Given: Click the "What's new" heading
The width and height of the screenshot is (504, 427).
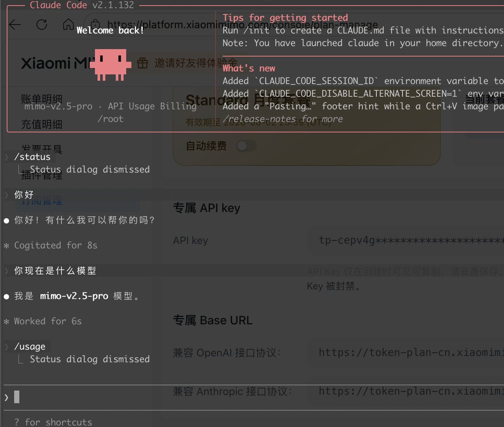Looking at the screenshot, I should coord(249,68).
